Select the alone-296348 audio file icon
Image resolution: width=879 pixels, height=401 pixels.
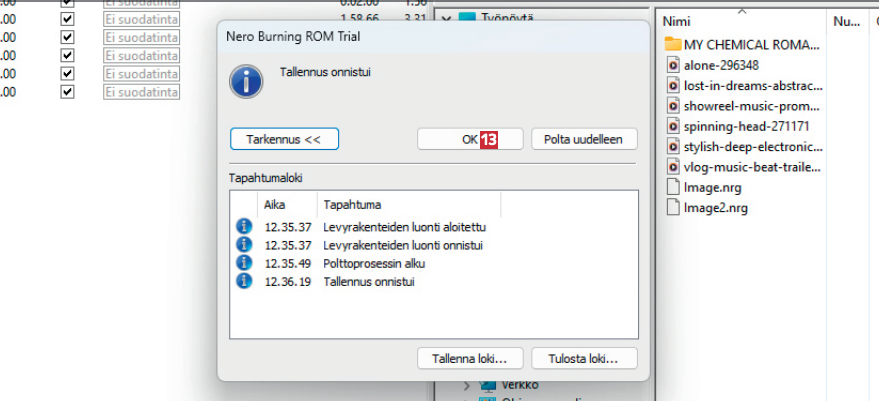pos(674,65)
